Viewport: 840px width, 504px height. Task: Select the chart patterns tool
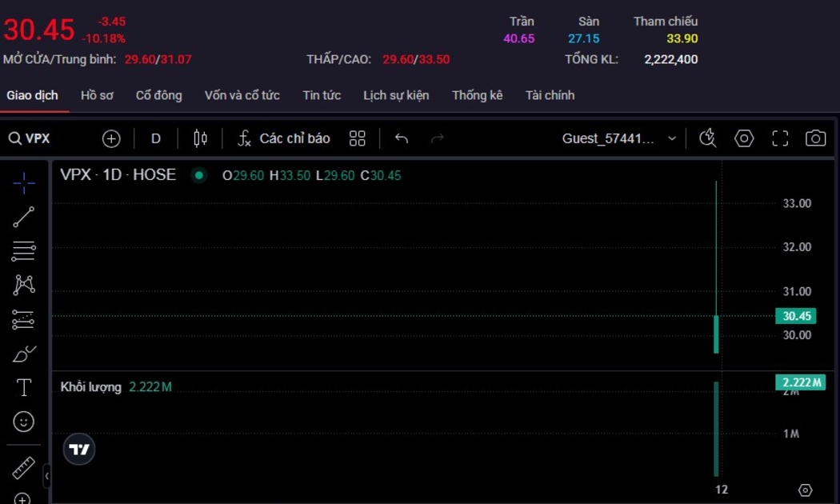click(24, 285)
